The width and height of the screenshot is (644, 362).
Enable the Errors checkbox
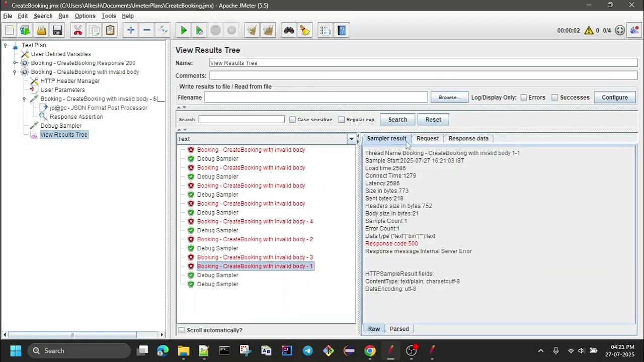524,98
